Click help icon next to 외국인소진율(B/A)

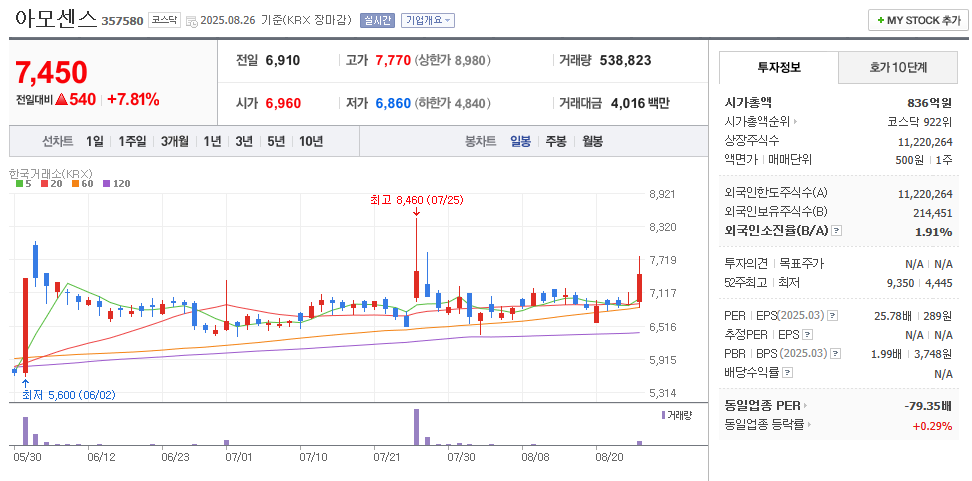coord(836,231)
